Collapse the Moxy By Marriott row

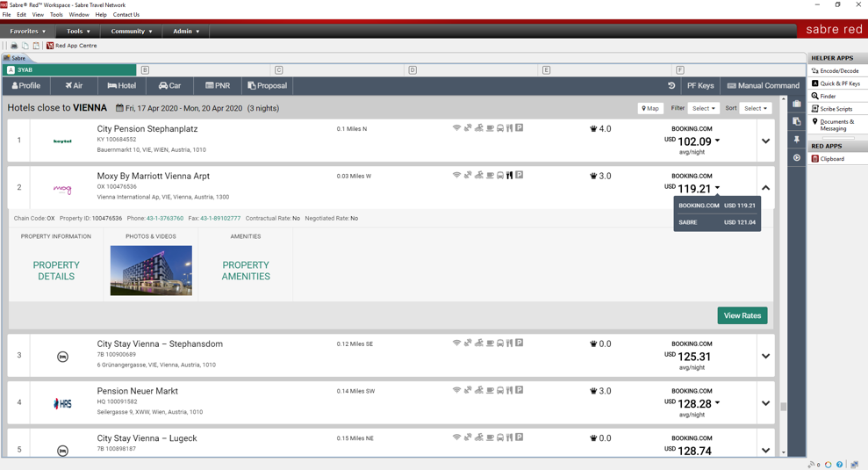[x=765, y=188]
